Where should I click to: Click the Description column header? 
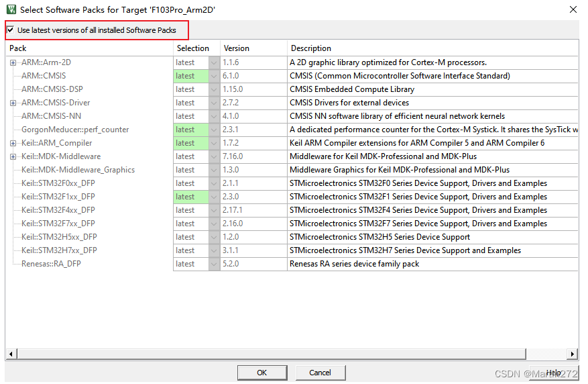(x=432, y=48)
